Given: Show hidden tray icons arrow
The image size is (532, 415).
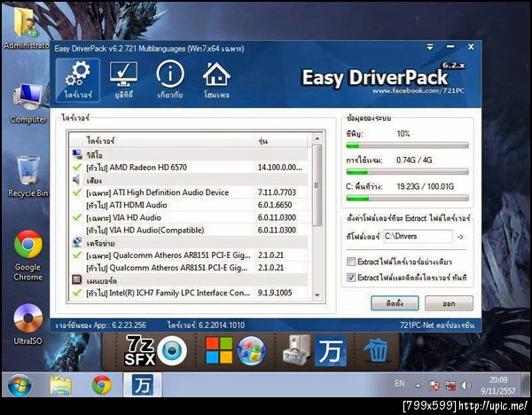Looking at the screenshot, I should (419, 386).
